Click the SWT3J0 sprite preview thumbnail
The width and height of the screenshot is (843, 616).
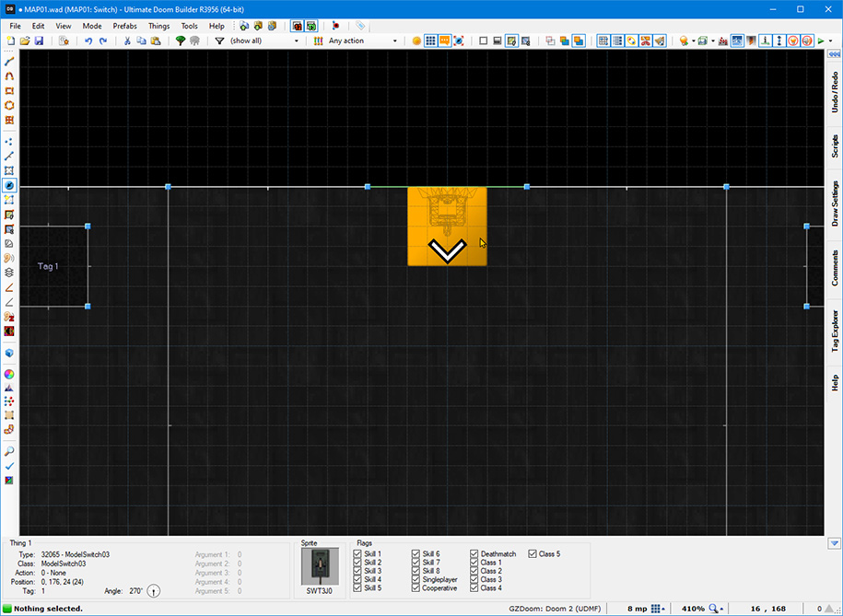point(320,566)
